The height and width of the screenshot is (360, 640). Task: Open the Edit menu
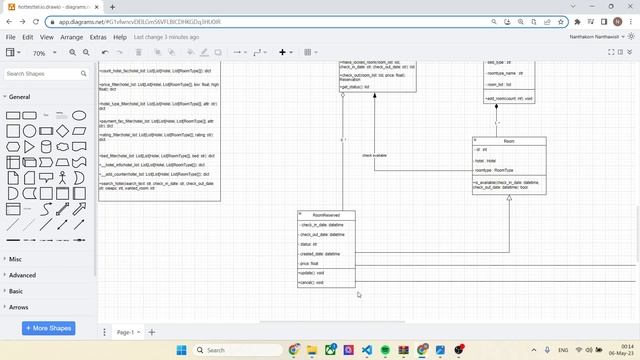(x=28, y=37)
